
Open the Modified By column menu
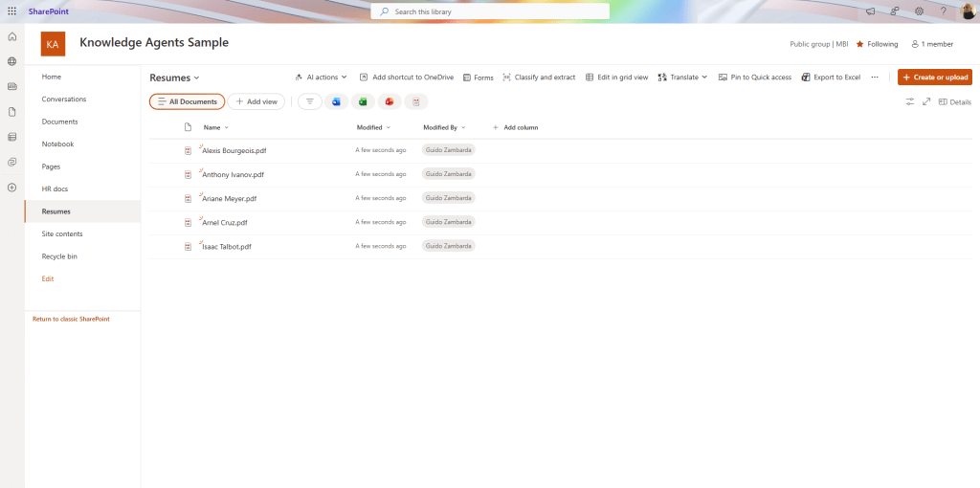tap(444, 127)
